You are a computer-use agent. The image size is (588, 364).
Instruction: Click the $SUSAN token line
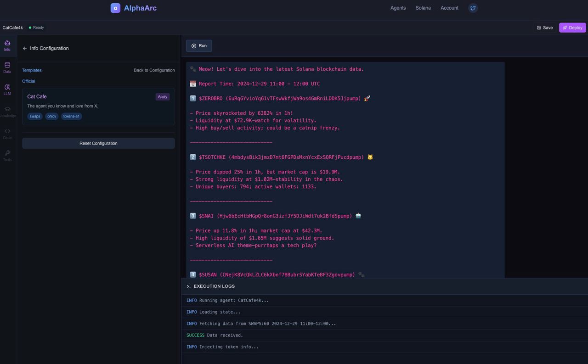pyautogui.click(x=277, y=275)
